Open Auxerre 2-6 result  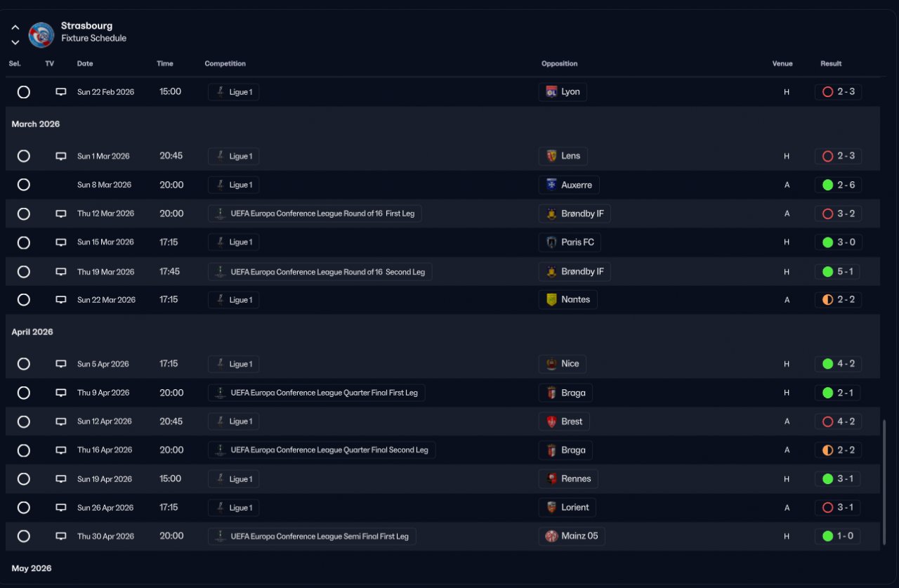[x=838, y=185]
